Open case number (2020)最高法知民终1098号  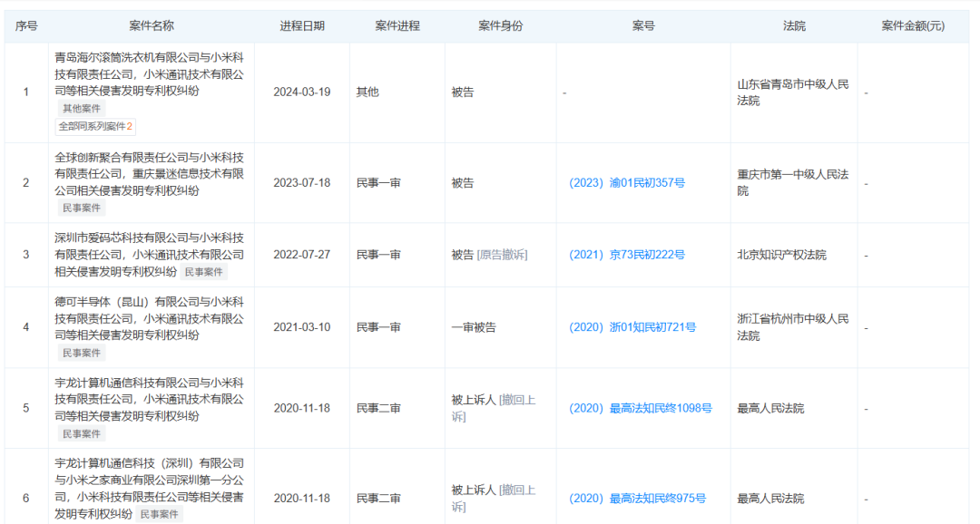click(x=641, y=409)
